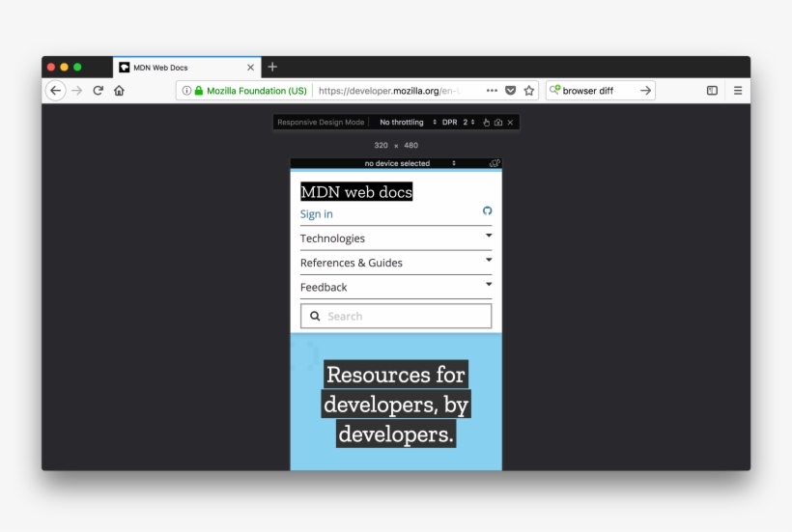792x532 pixels.
Task: Click the green padlock security icon
Action: tap(199, 91)
